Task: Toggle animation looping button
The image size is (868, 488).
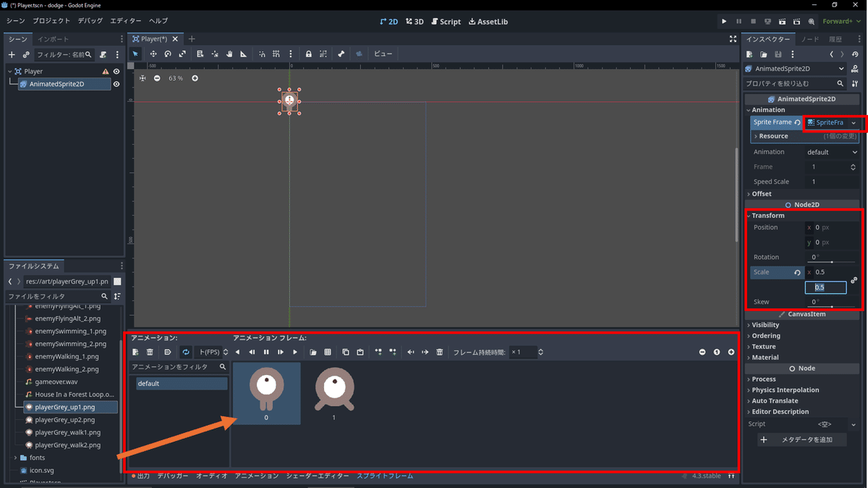Action: (186, 352)
